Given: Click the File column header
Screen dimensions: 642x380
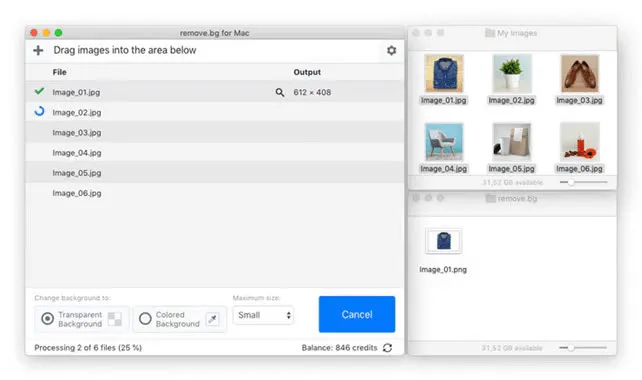Looking at the screenshot, I should (x=59, y=72).
